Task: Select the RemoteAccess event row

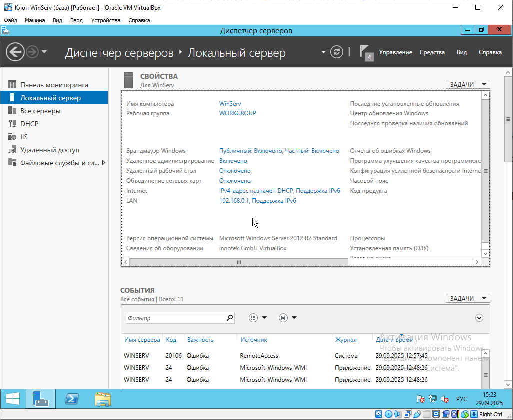Action: pyautogui.click(x=301, y=355)
